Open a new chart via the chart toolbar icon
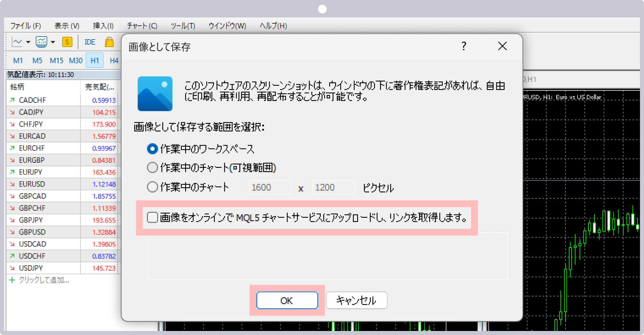644x335 pixels. point(42,42)
